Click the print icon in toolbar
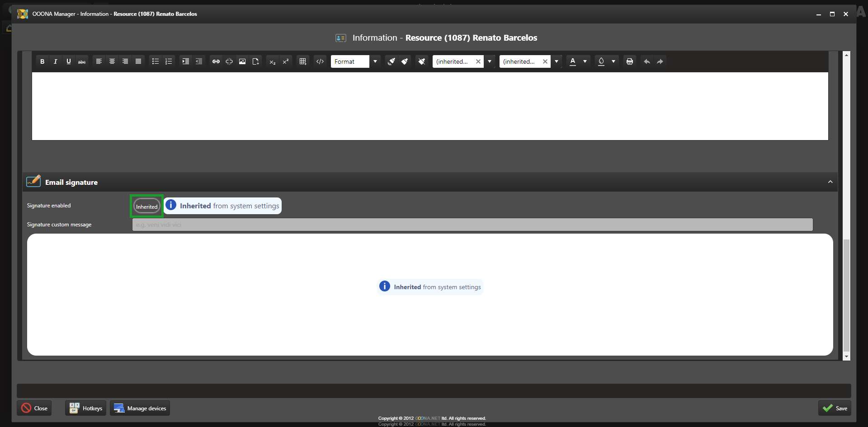 click(629, 61)
